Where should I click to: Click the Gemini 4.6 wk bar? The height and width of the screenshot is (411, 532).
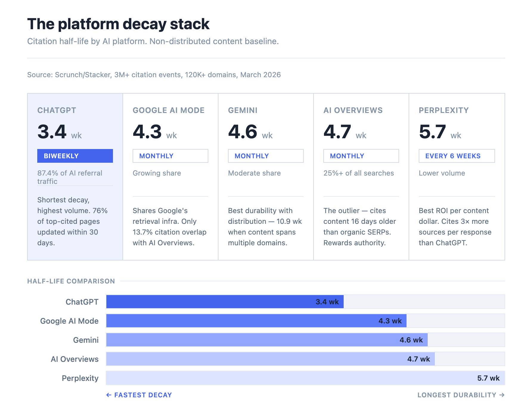tap(267, 340)
